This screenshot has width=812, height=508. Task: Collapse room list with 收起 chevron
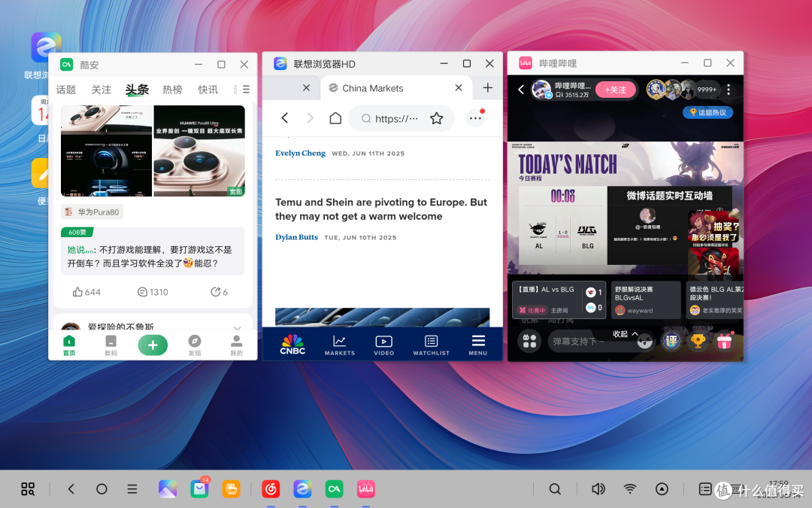626,334
